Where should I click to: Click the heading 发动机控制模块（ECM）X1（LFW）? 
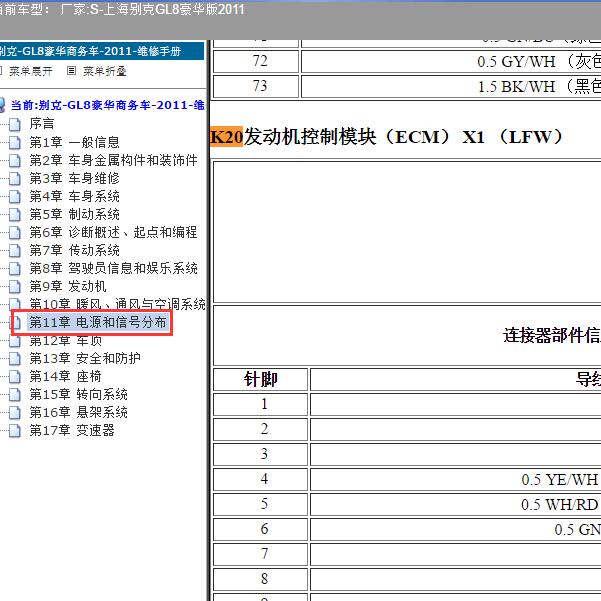403,137
